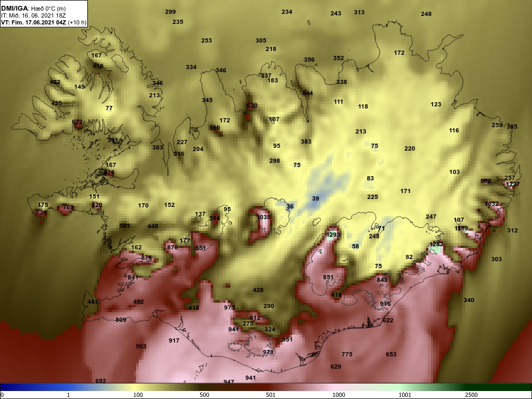532x399 pixels.
Task: Click the map value 1189
Action: coord(461,228)
